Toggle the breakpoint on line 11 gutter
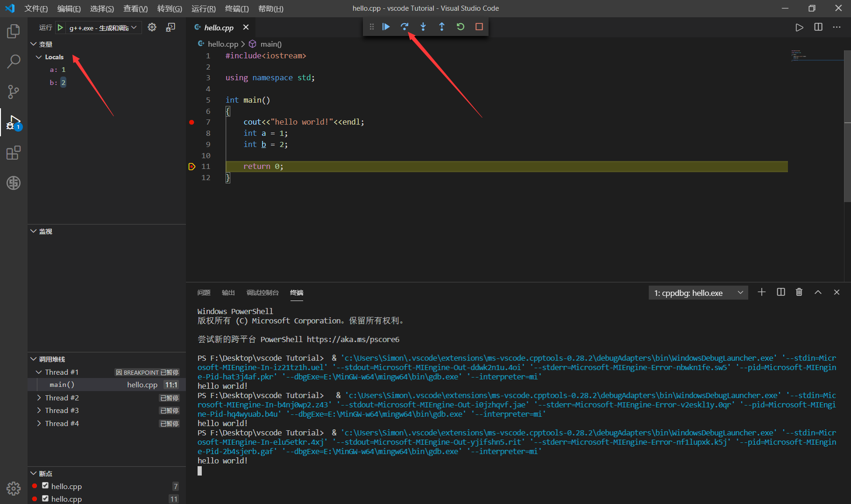The width and height of the screenshot is (851, 504). pos(191,167)
